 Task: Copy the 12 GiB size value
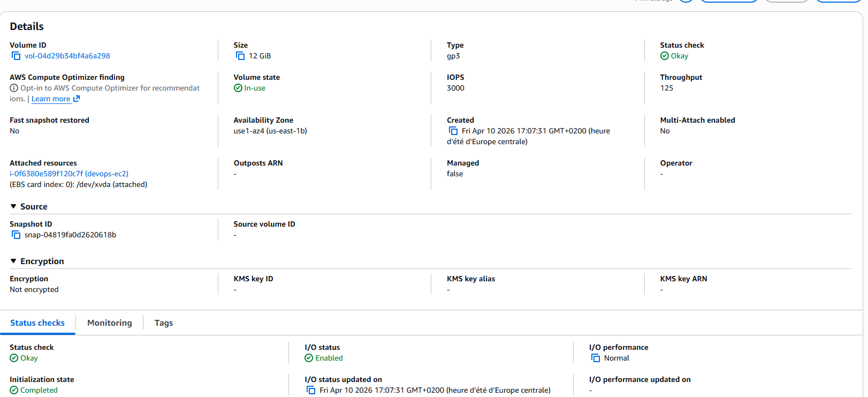pos(240,56)
